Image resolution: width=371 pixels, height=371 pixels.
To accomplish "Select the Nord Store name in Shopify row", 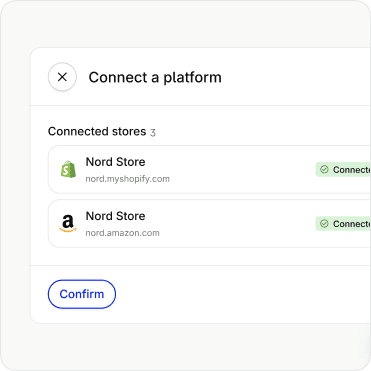I will point(116,162).
